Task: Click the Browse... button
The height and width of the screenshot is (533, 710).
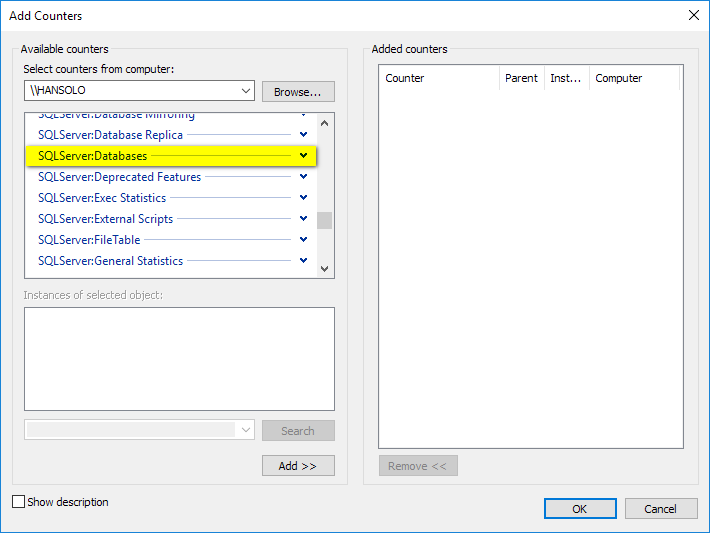Action: 298,92
